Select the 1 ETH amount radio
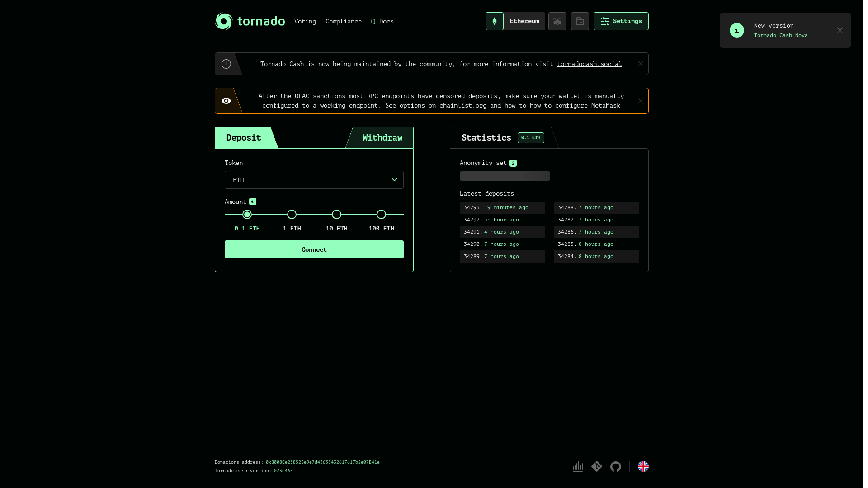Viewport: 868px width, 488px height. pos(292,214)
